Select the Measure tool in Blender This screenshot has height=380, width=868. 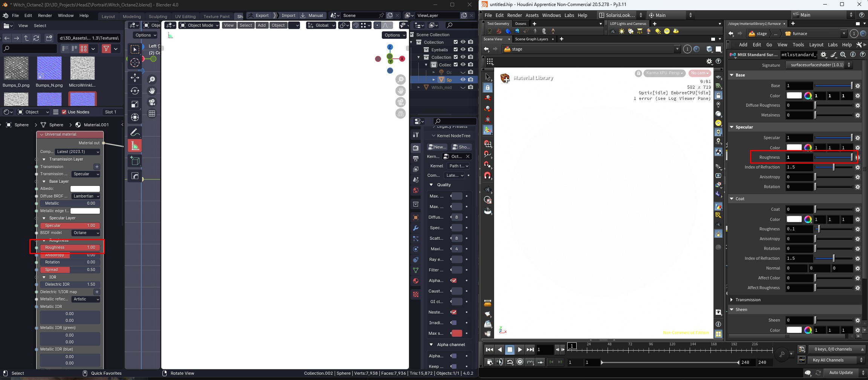135,146
